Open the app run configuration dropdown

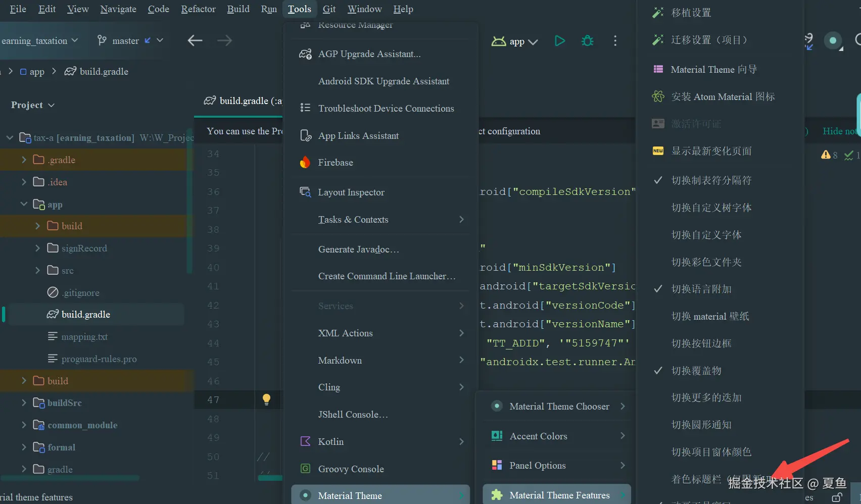pyautogui.click(x=515, y=41)
